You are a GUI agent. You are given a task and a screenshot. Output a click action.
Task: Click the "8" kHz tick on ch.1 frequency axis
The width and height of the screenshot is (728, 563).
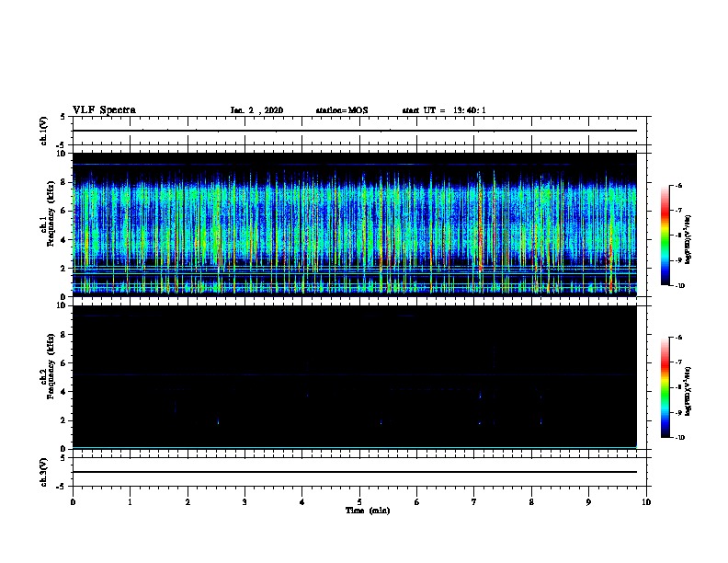63,182
